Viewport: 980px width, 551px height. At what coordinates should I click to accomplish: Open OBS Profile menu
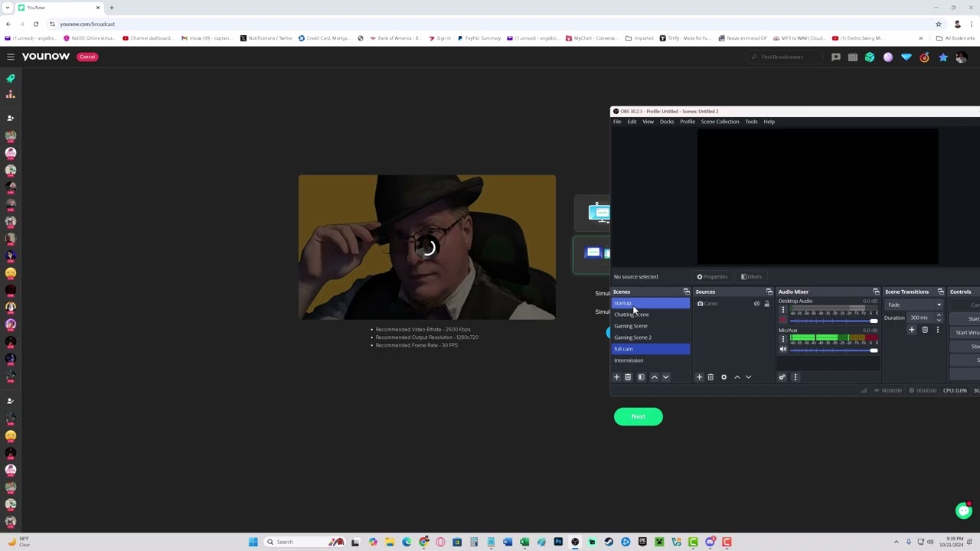[x=688, y=122]
